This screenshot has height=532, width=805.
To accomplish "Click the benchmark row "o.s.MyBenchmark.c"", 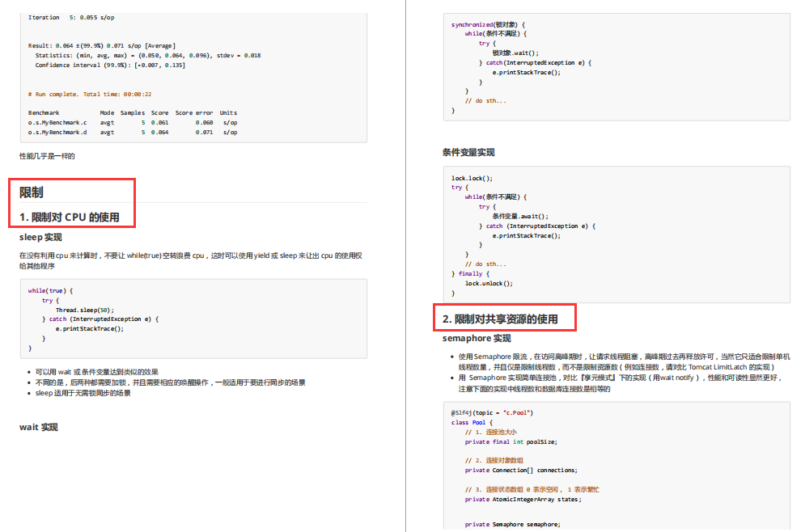I will [133, 123].
